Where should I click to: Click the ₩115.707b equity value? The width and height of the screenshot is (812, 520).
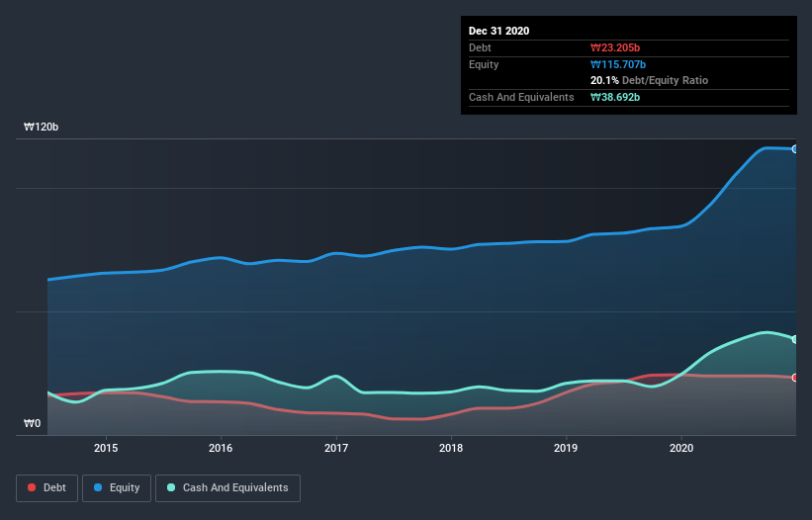tap(618, 64)
